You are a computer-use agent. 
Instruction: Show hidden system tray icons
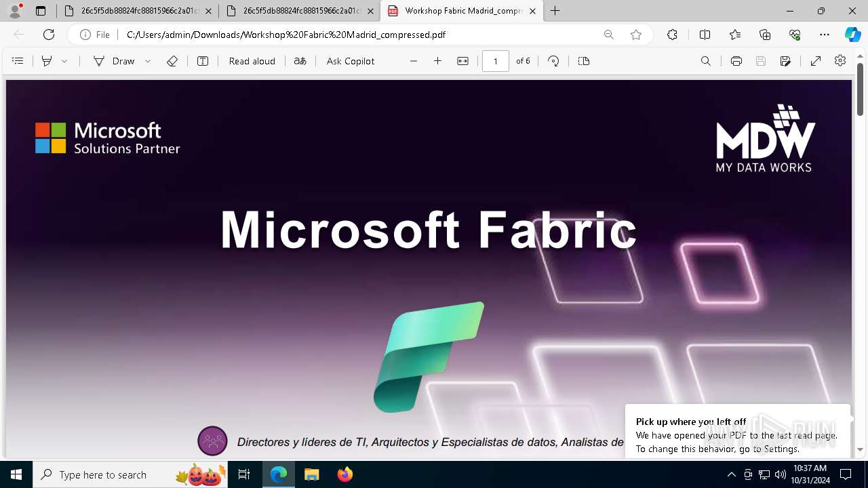tap(731, 474)
